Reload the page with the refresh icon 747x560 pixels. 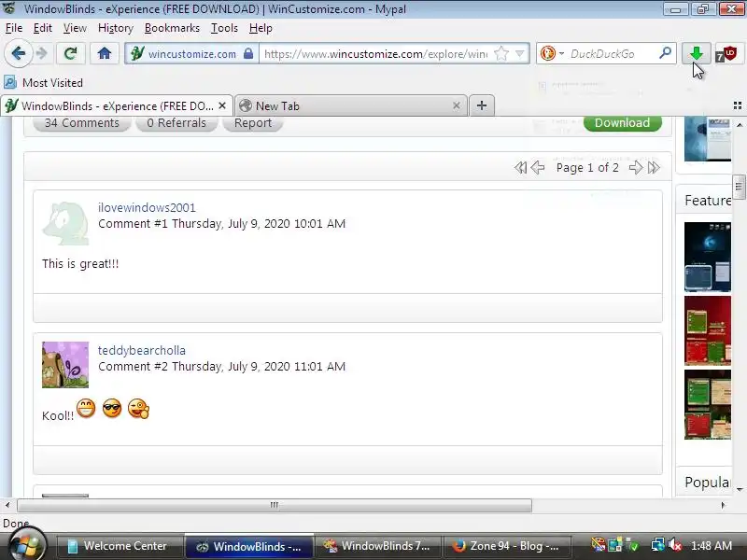(x=71, y=53)
